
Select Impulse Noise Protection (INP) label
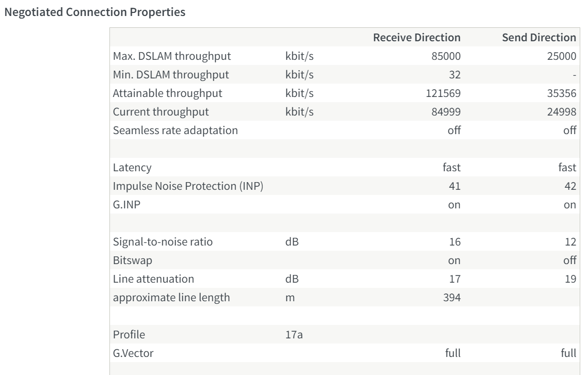(188, 186)
